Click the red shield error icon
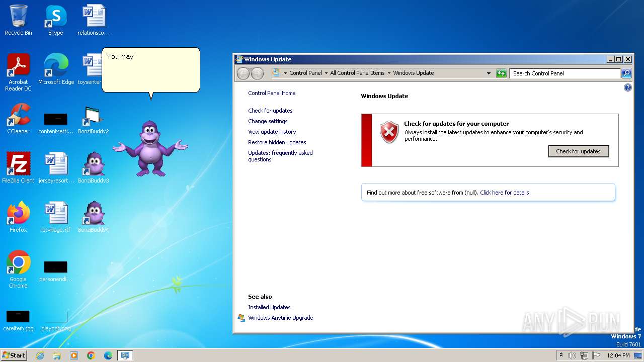644x362 pixels. click(x=389, y=132)
